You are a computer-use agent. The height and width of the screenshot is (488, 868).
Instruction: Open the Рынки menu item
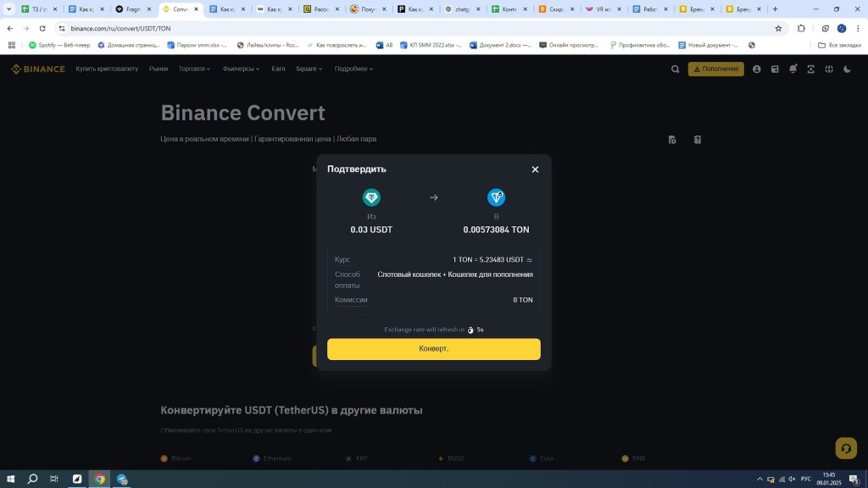click(x=159, y=69)
